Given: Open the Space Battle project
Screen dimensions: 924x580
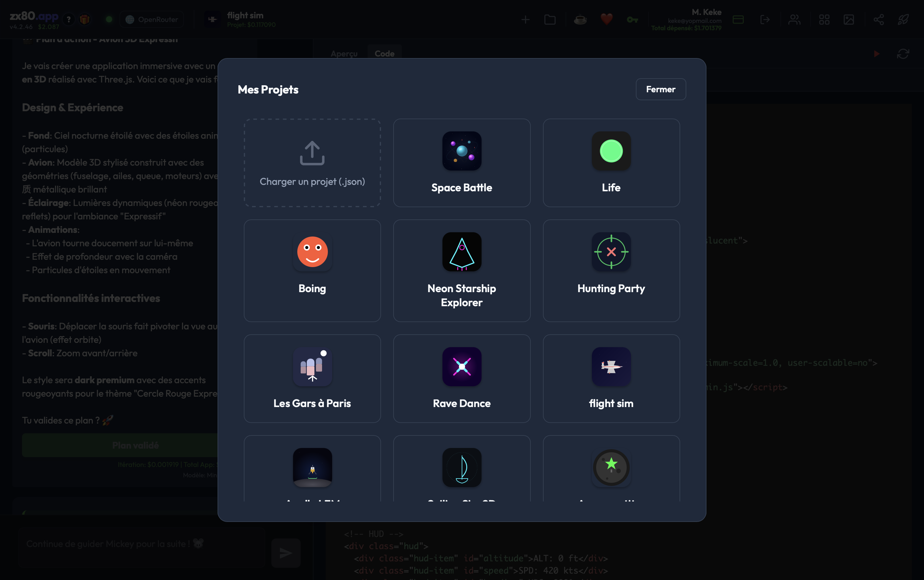Looking at the screenshot, I should (462, 163).
